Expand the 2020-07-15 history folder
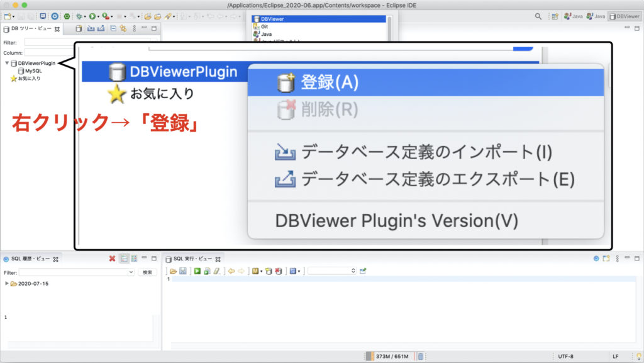Viewport: 644px width, 363px height. (x=6, y=283)
